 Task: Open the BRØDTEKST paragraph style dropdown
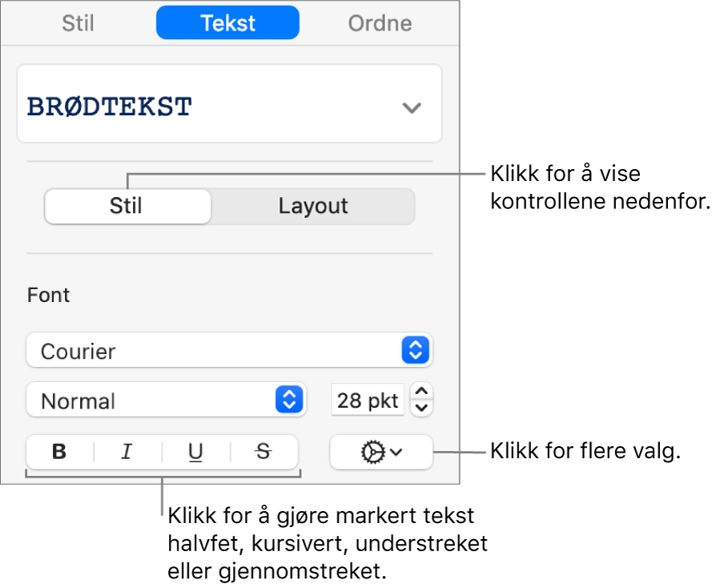[229, 103]
